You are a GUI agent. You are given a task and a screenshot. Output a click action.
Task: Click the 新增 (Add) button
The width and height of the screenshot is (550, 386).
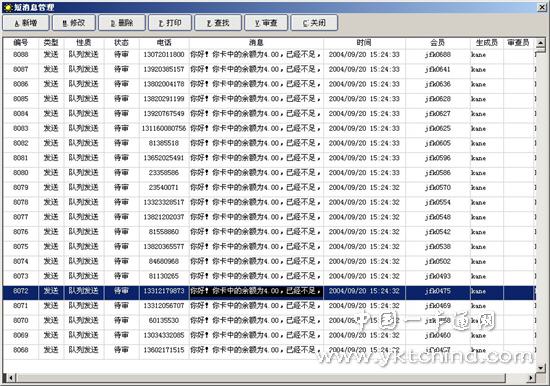pyautogui.click(x=26, y=23)
